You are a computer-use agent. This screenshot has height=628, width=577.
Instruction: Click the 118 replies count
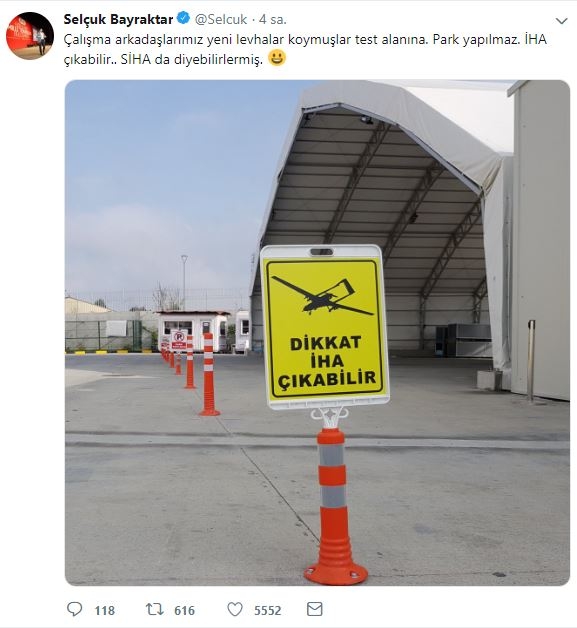click(105, 610)
